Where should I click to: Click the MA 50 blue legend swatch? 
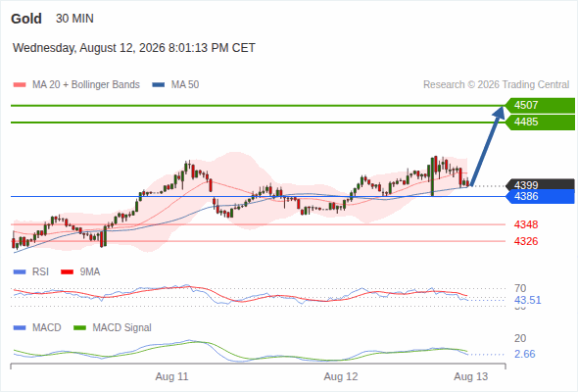click(x=159, y=85)
